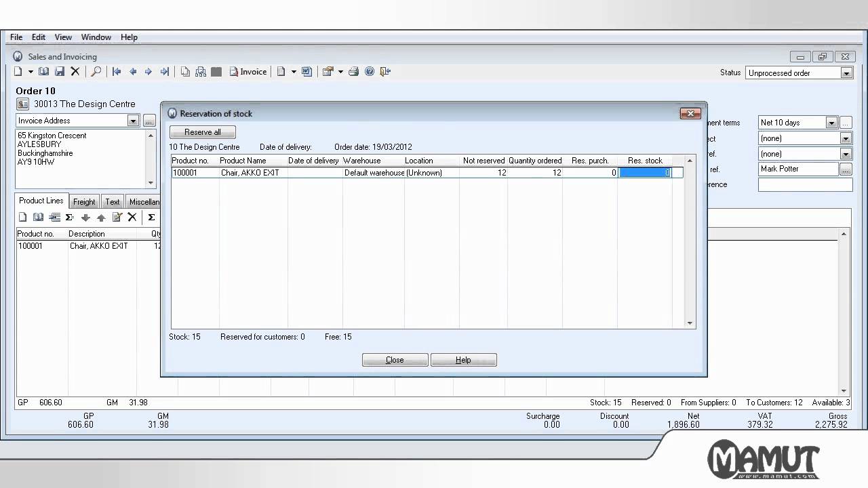Select the Product Lines tab

click(x=41, y=201)
